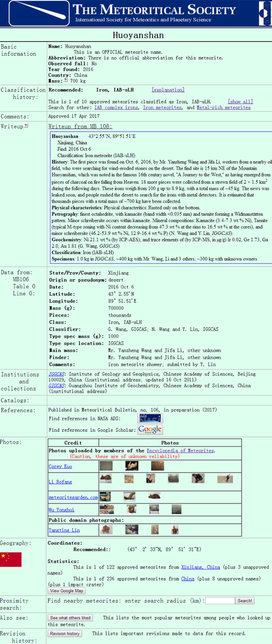Open Wu Yonghui credit link
This screenshot has width=272, height=644.
61,510
